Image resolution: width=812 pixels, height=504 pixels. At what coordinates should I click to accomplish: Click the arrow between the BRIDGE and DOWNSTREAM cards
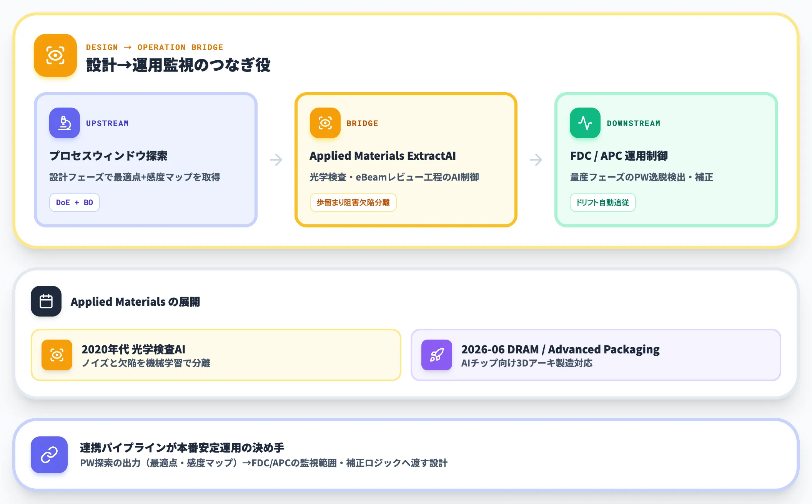[x=536, y=159]
